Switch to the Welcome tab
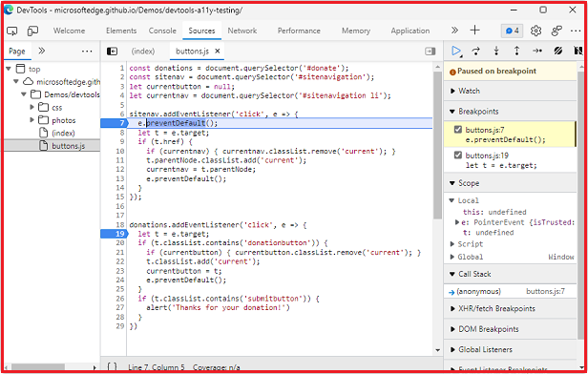588x374 pixels. coord(69,31)
